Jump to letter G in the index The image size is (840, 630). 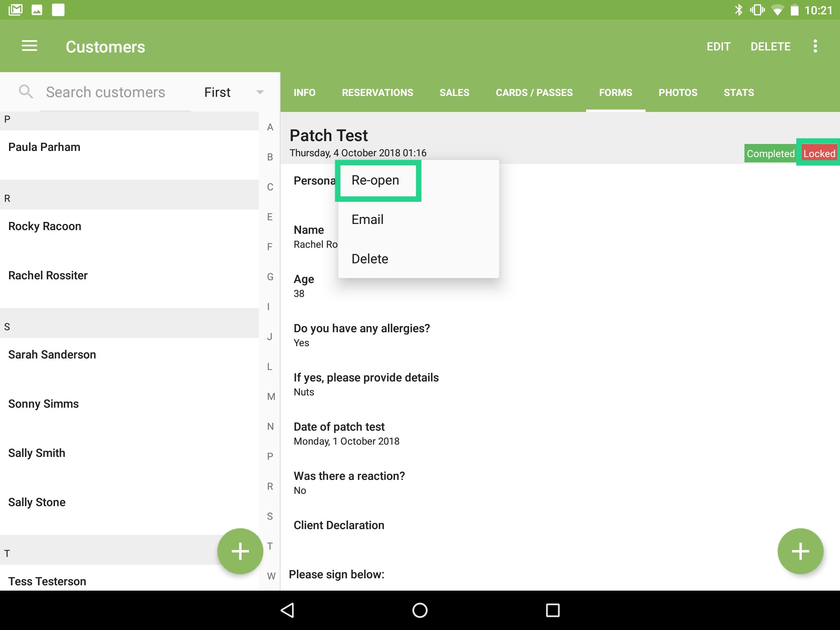(x=270, y=277)
